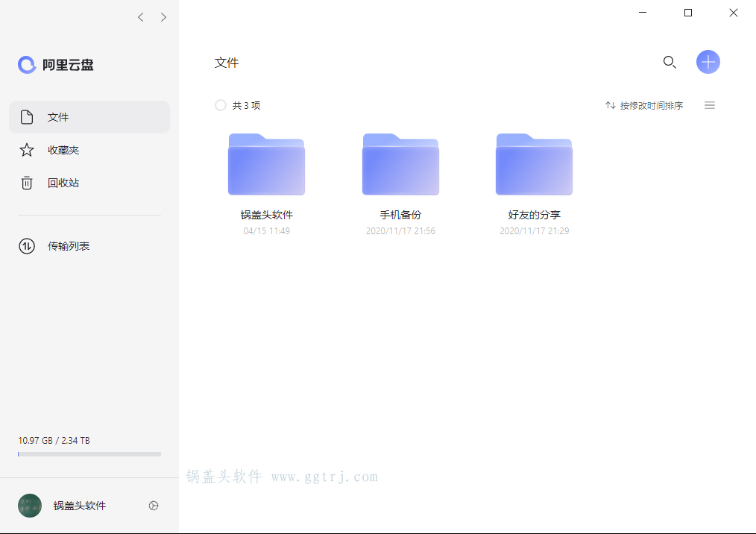Image resolution: width=756 pixels, height=534 pixels.
Task: Select the 传输列表 sidebar menu item
Action: click(89, 246)
